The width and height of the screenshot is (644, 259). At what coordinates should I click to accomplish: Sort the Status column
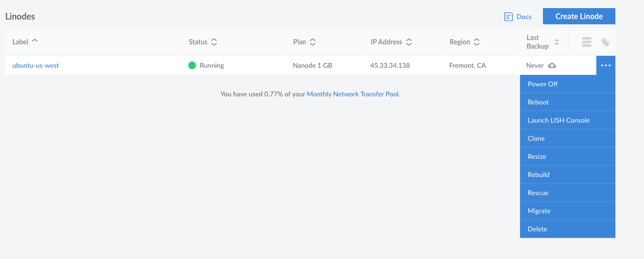(214, 42)
